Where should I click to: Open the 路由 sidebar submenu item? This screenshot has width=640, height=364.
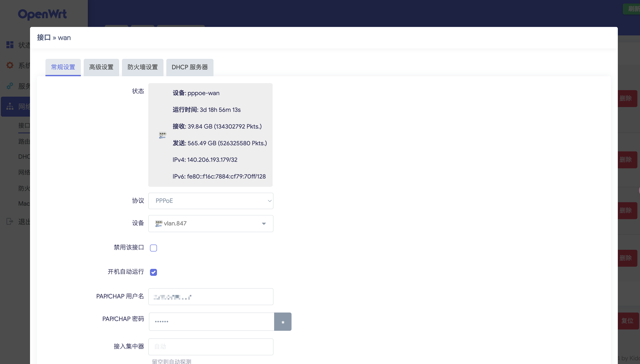24,142
